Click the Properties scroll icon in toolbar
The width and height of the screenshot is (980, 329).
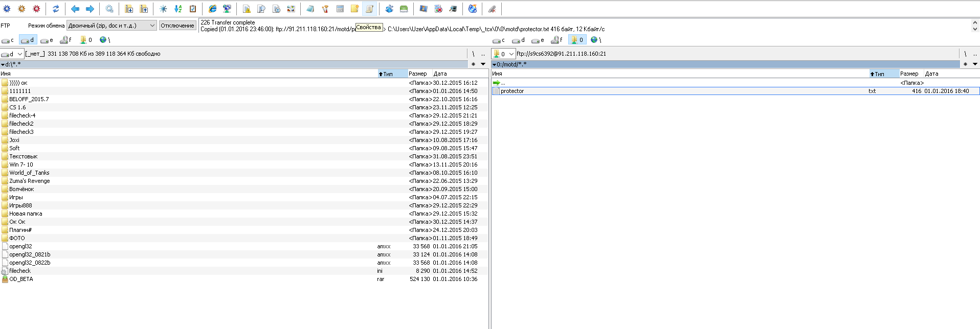369,9
